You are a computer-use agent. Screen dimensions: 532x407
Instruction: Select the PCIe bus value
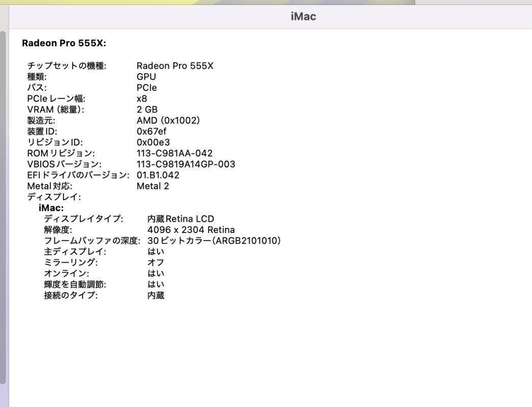coord(146,88)
